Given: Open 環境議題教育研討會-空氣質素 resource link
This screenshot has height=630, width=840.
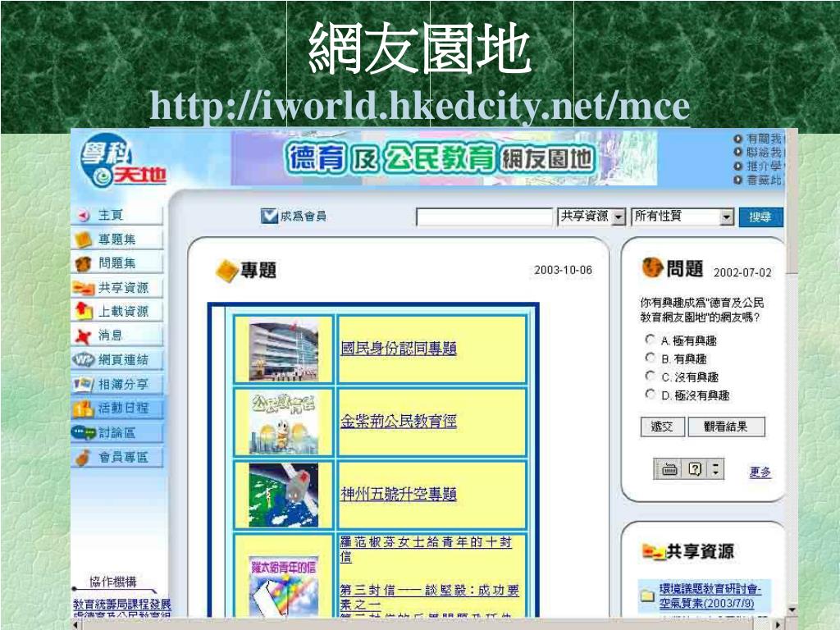Looking at the screenshot, I should click(710, 596).
